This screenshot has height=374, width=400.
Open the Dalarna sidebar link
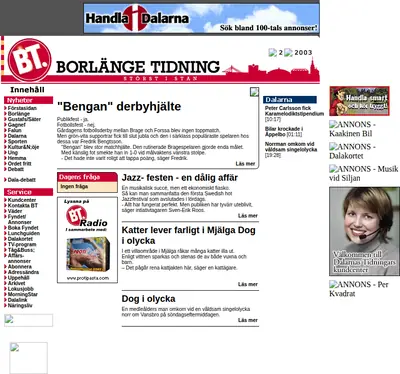tap(17, 136)
